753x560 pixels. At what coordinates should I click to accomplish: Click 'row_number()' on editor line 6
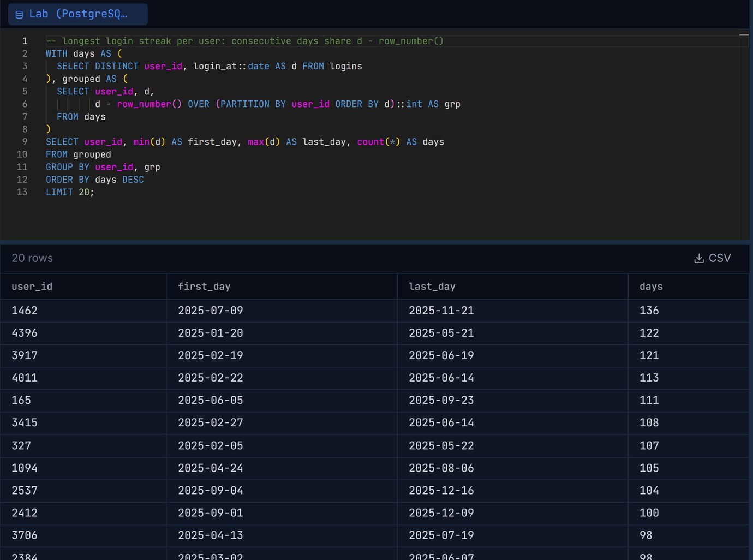pyautogui.click(x=150, y=104)
